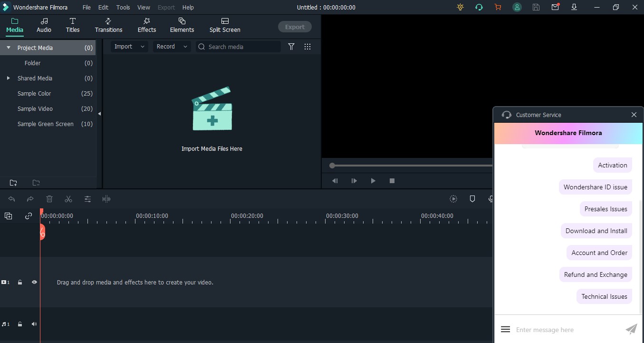This screenshot has height=343, width=644.
Task: Open the filter media funnel icon
Action: (x=291, y=47)
